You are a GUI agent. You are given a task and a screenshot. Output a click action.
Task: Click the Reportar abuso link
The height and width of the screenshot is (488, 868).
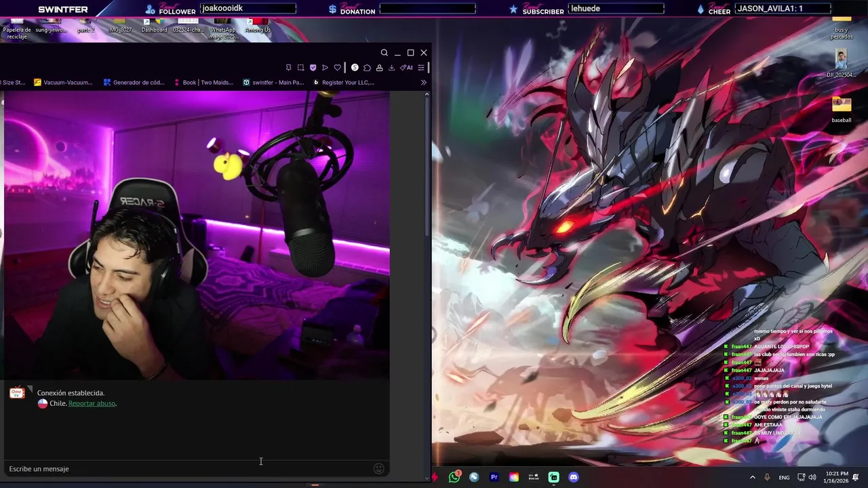click(92, 403)
